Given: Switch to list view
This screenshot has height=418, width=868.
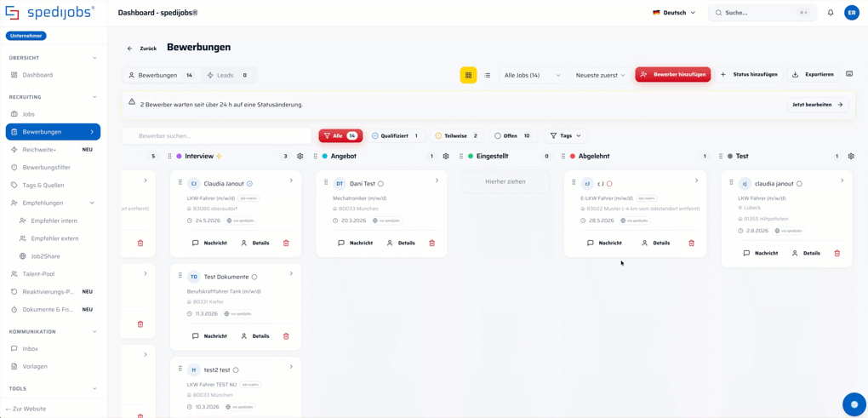Looking at the screenshot, I should [487, 75].
